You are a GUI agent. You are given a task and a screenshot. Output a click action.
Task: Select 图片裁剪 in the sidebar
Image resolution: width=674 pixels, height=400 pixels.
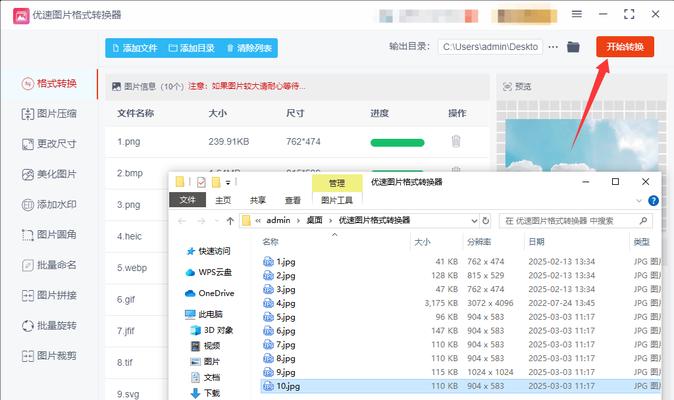point(49,356)
